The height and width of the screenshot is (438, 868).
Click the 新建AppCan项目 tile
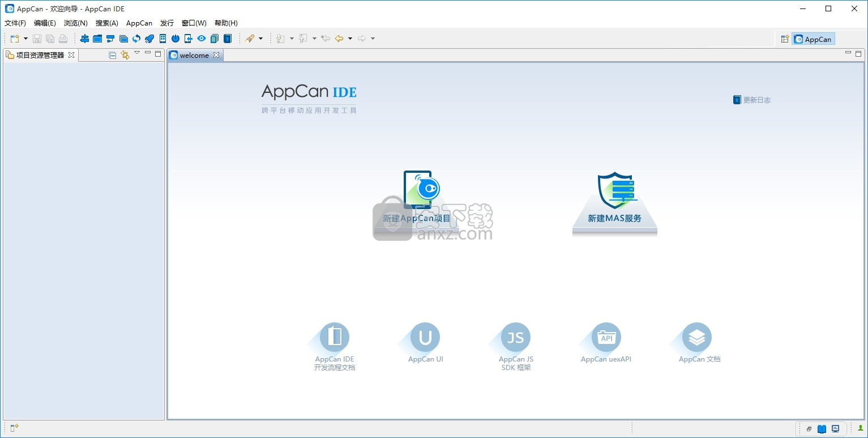417,203
